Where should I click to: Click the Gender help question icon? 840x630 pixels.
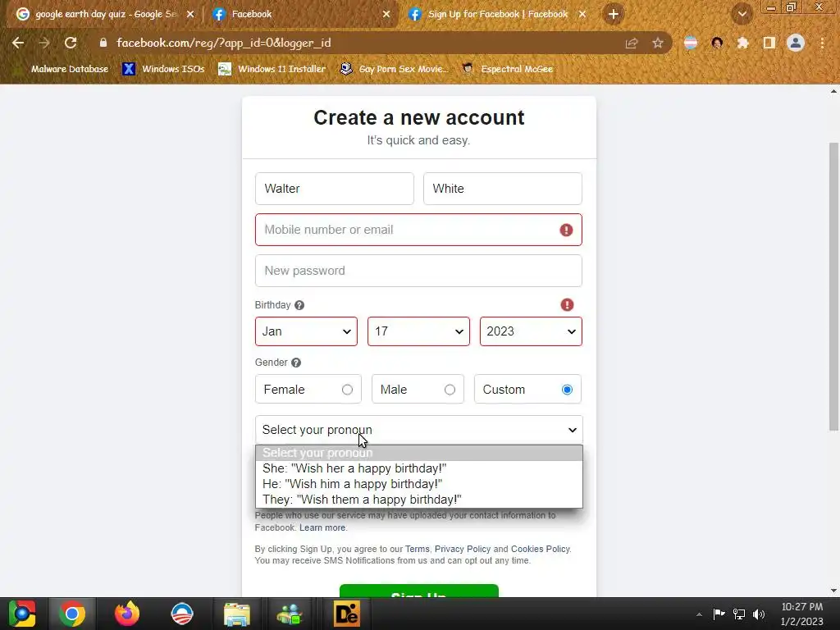295,363
